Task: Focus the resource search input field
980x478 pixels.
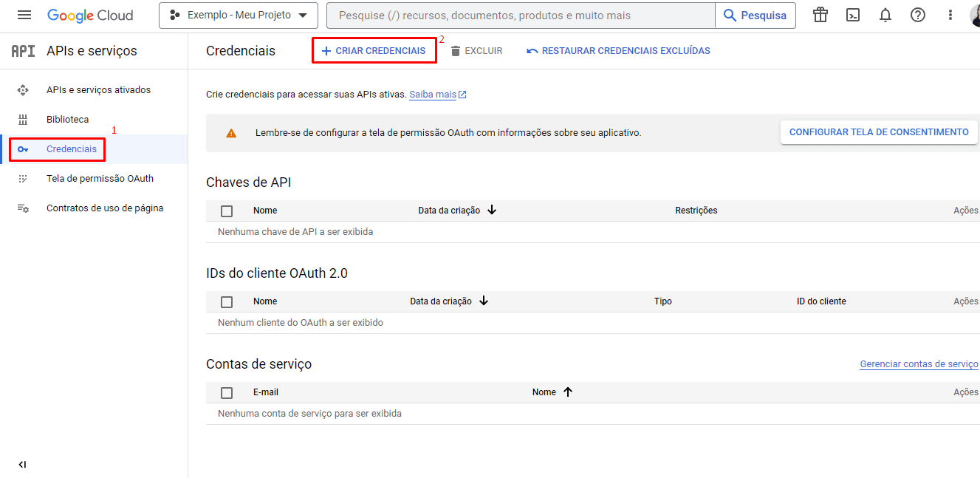Action: (x=521, y=16)
